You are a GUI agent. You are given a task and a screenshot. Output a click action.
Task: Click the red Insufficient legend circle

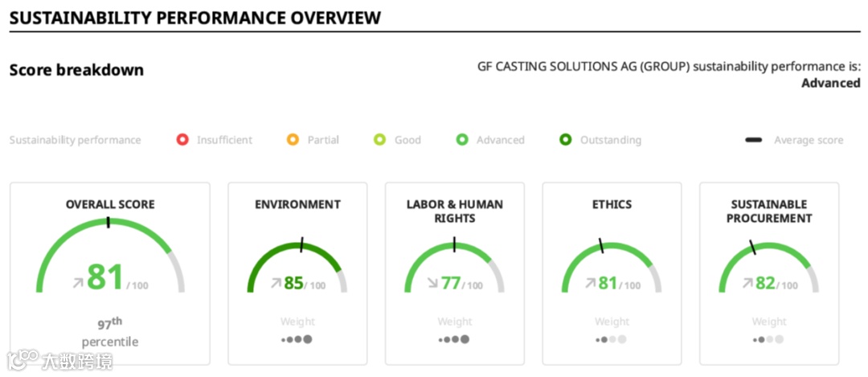(182, 140)
